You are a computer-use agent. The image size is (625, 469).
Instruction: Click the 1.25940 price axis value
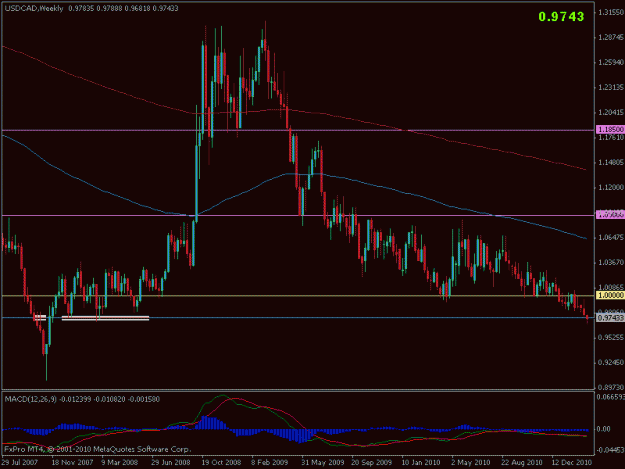pos(611,63)
